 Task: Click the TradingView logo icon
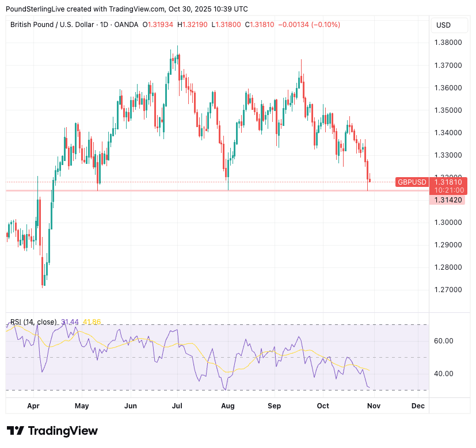[x=15, y=431]
